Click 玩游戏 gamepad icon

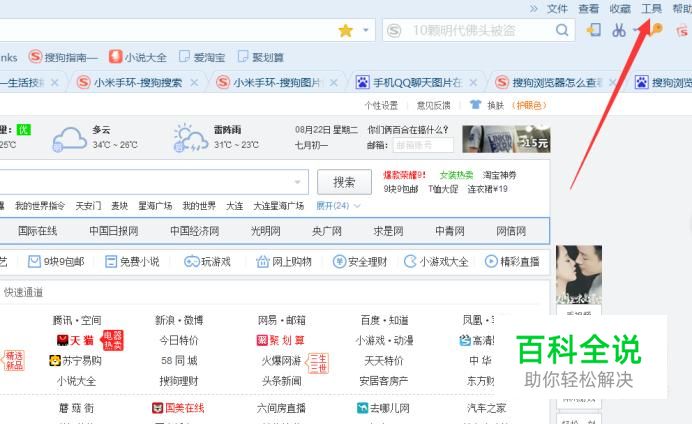pyautogui.click(x=192, y=262)
